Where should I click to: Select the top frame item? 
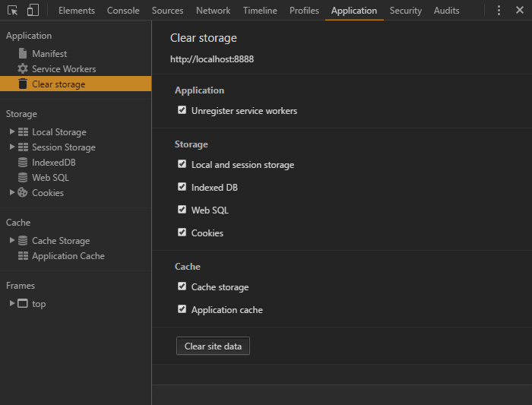(x=39, y=304)
